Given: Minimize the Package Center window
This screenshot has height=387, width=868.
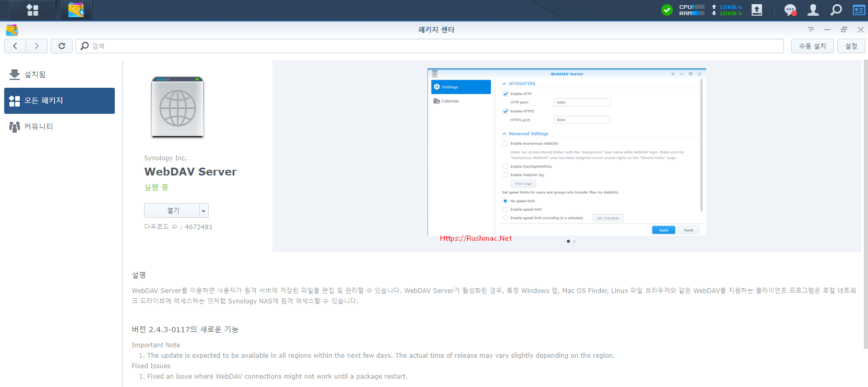Looking at the screenshot, I should click(x=827, y=30).
